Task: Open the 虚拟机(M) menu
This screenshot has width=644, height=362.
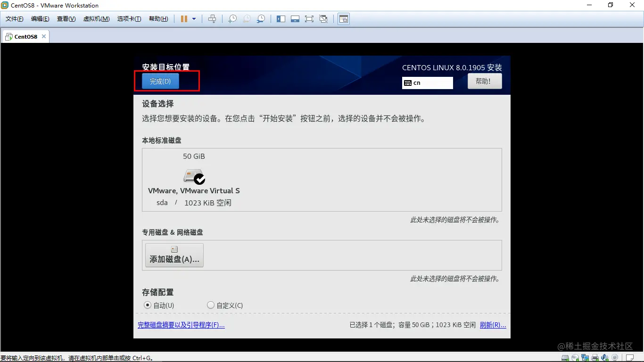Action: click(96, 19)
